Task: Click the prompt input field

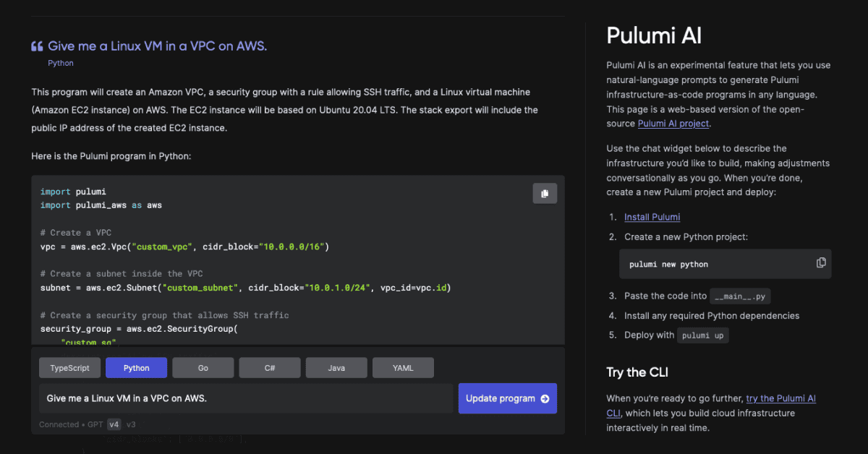Action: point(246,398)
